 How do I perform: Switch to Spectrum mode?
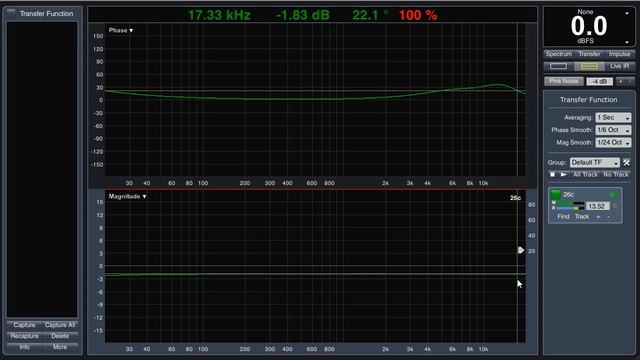pos(558,54)
